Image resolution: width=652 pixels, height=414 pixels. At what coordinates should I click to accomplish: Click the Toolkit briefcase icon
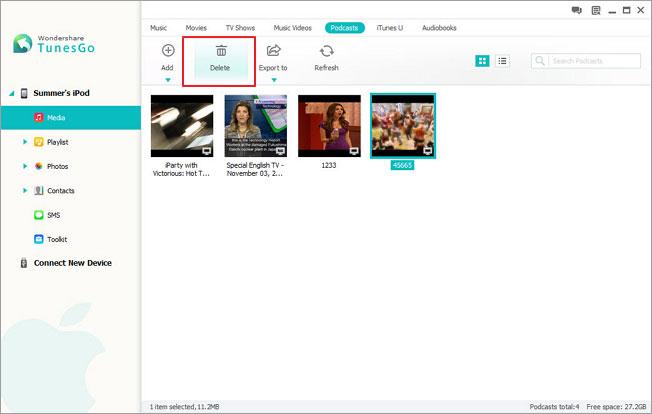[x=39, y=239]
